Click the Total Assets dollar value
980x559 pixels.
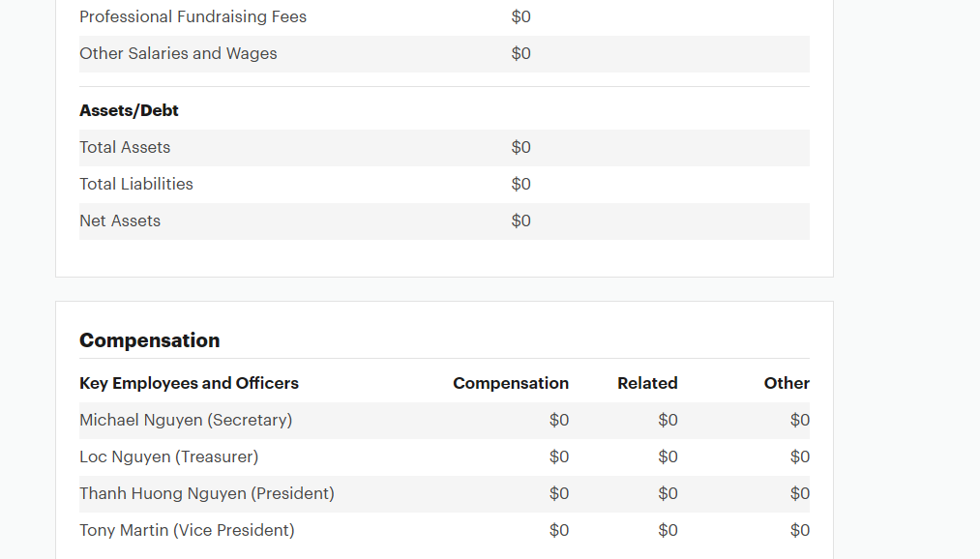[x=521, y=147]
